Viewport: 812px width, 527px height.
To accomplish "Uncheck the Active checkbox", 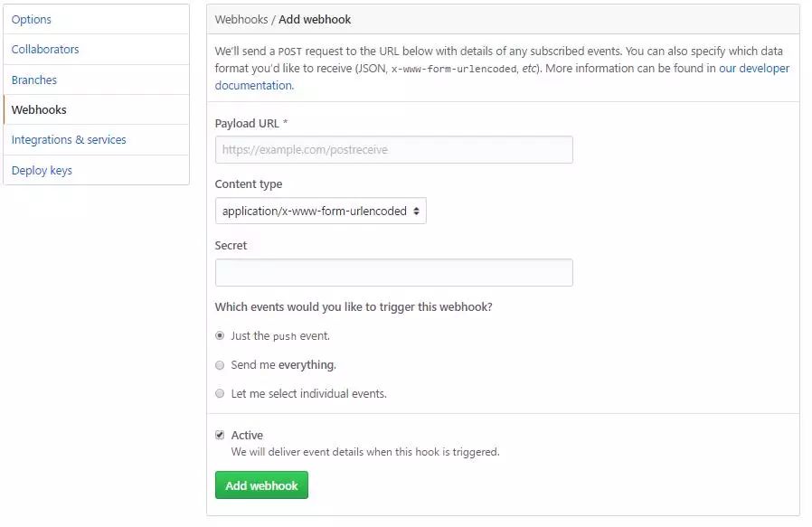I will [220, 435].
